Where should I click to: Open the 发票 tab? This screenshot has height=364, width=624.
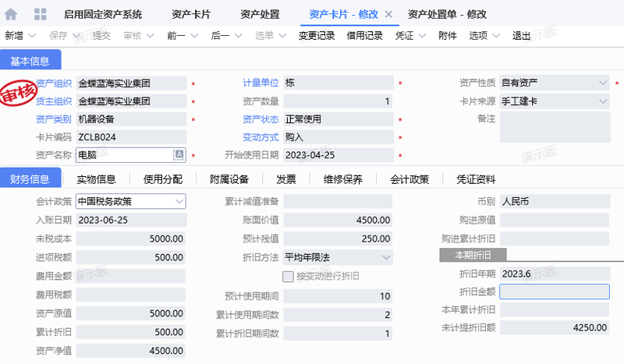tap(286, 179)
